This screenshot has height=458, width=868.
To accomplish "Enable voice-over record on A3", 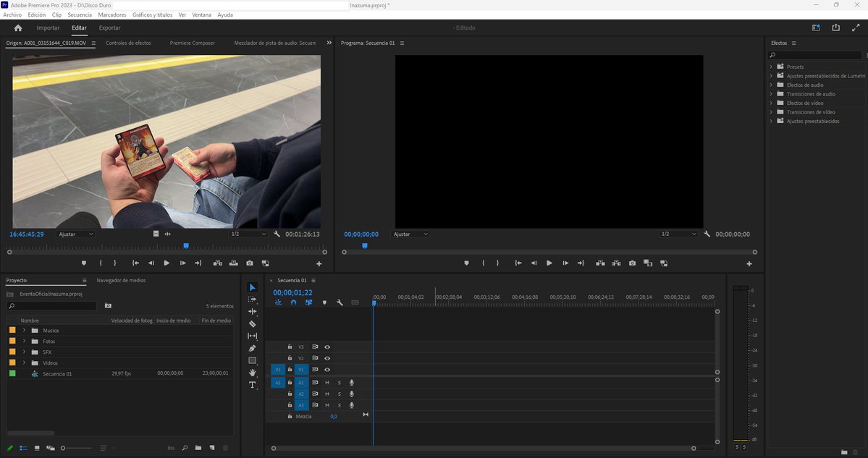I will click(x=352, y=405).
